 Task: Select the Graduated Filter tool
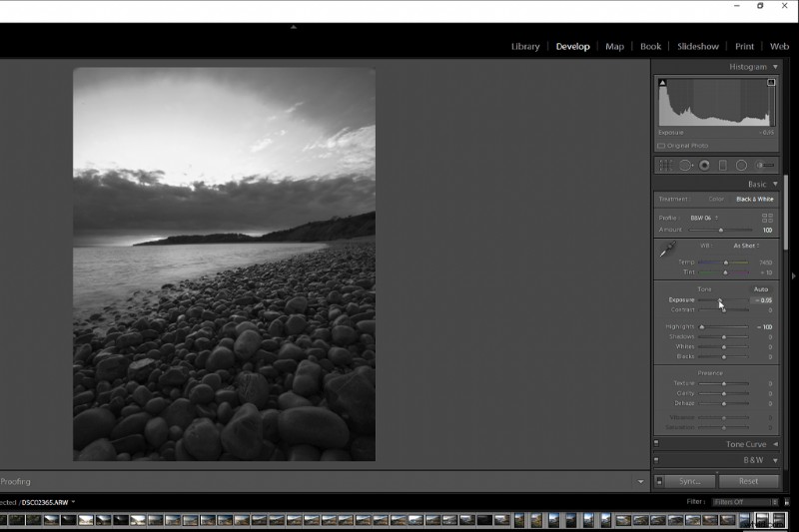tap(722, 165)
